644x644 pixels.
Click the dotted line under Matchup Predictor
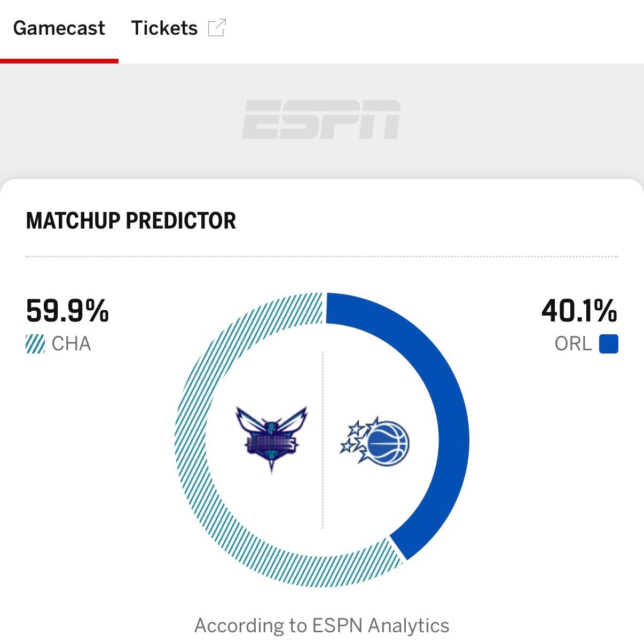click(321, 256)
